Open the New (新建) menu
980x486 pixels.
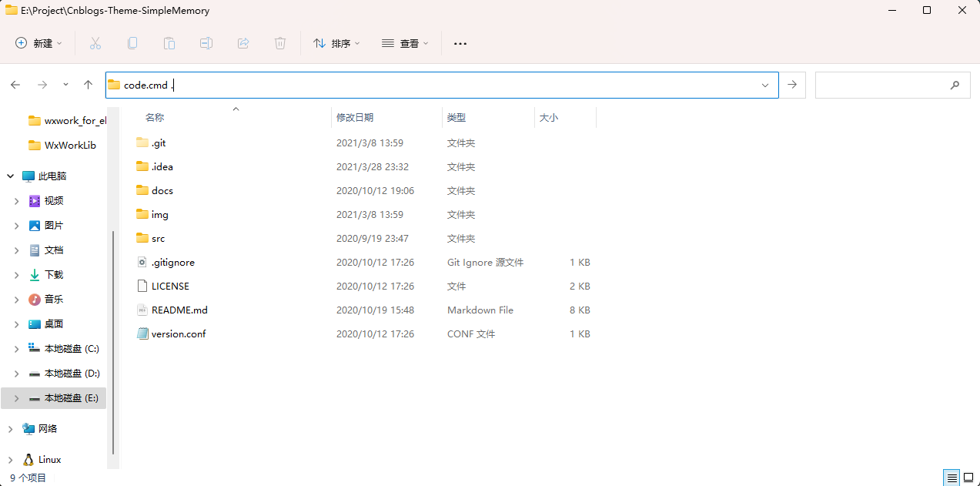click(x=39, y=44)
